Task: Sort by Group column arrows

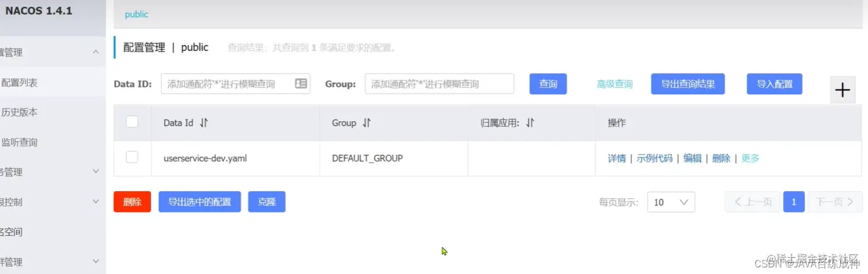Action: click(367, 123)
